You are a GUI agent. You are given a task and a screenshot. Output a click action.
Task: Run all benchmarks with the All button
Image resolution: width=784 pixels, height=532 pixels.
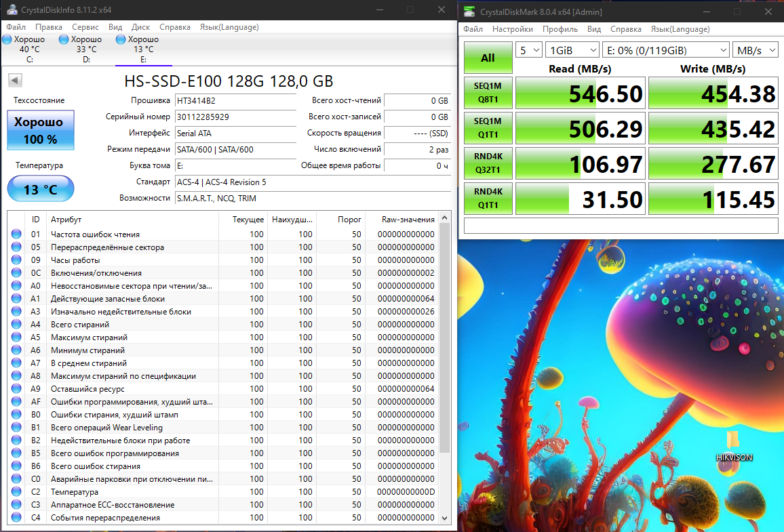[x=488, y=58]
